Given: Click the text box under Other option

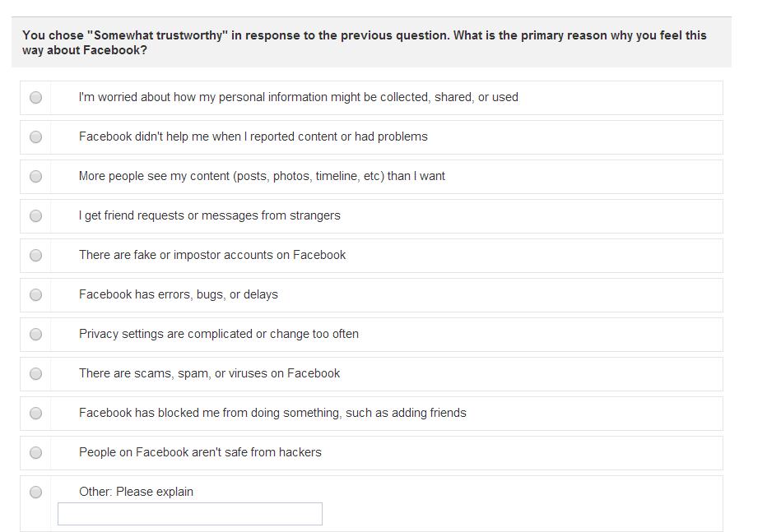Looking at the screenshot, I should [x=189, y=513].
